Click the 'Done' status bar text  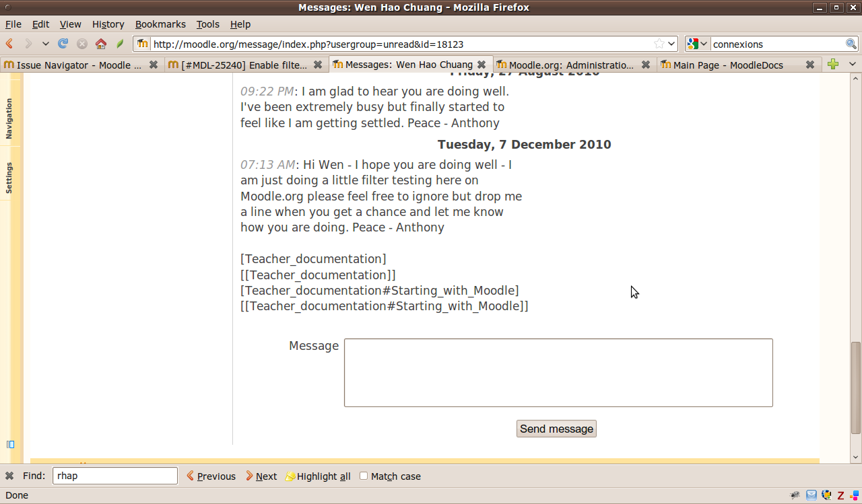(17, 495)
